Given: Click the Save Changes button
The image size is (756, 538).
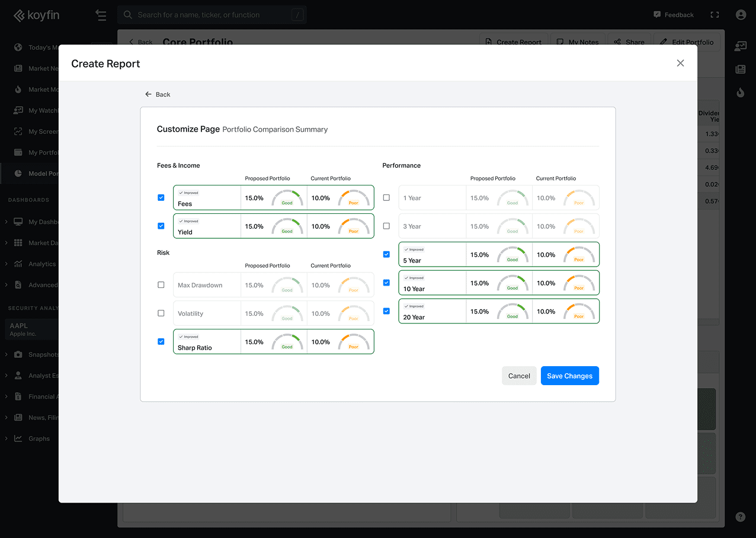Looking at the screenshot, I should (x=569, y=375).
